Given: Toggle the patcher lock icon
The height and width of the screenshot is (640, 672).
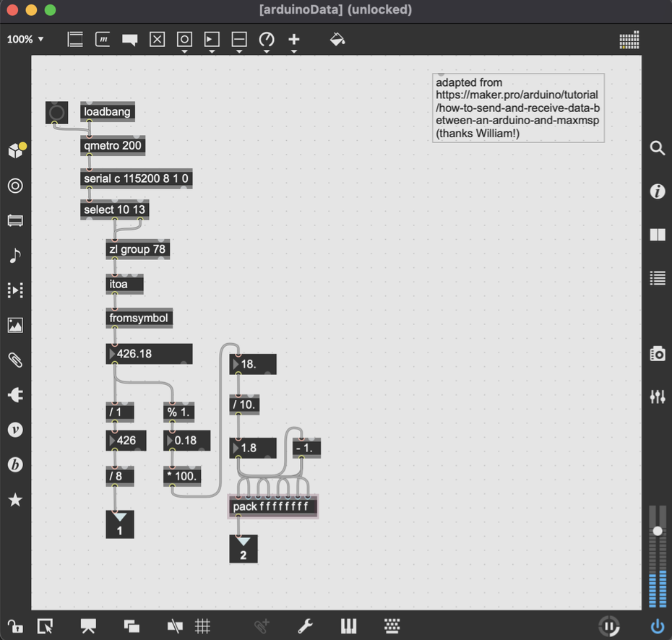Looking at the screenshot, I should [x=15, y=627].
